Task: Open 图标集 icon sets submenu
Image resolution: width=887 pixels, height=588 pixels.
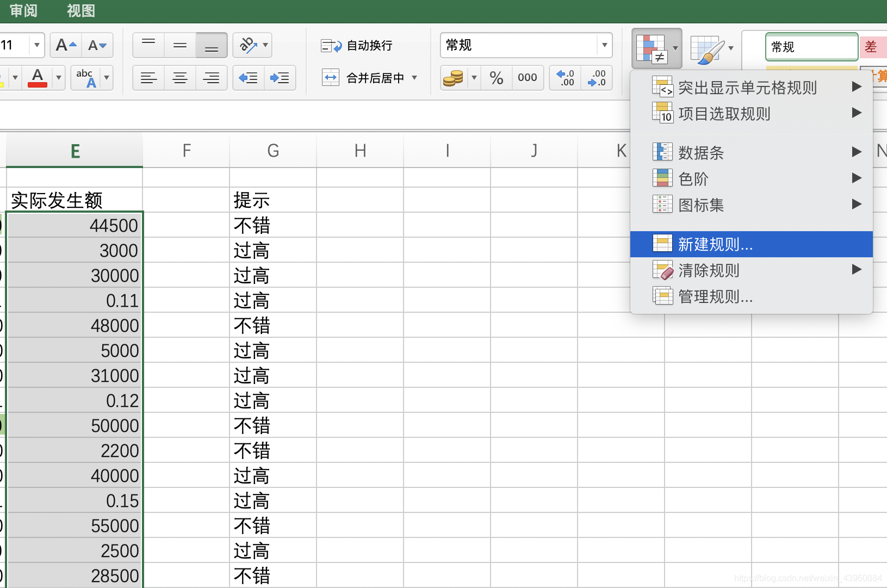Action: coord(752,205)
